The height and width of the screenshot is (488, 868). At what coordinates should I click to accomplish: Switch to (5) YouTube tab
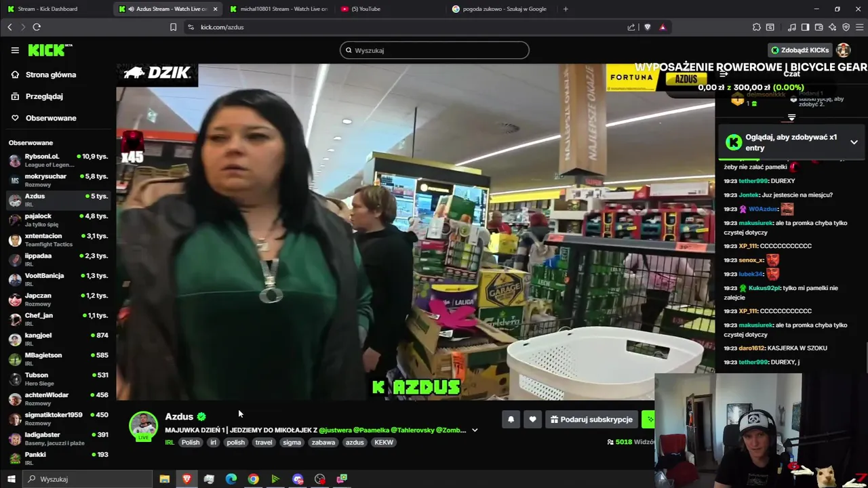(389, 9)
